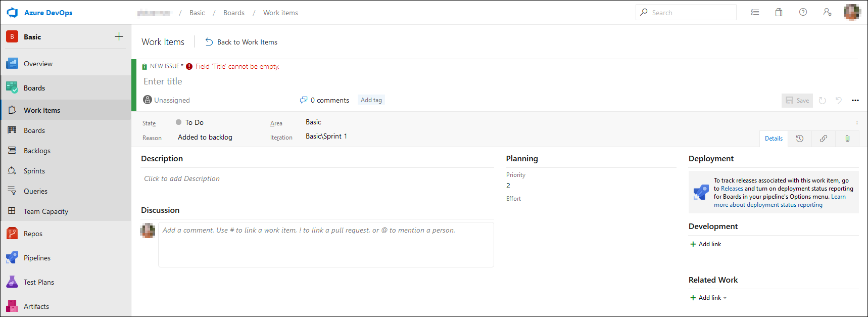The image size is (868, 317).
Task: Click the title error warning icon
Action: 189,66
